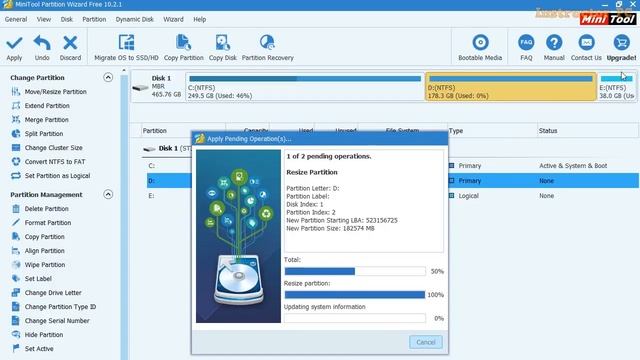640x360 pixels.
Task: Launch the Copy Partition wizard
Action: pos(183,48)
